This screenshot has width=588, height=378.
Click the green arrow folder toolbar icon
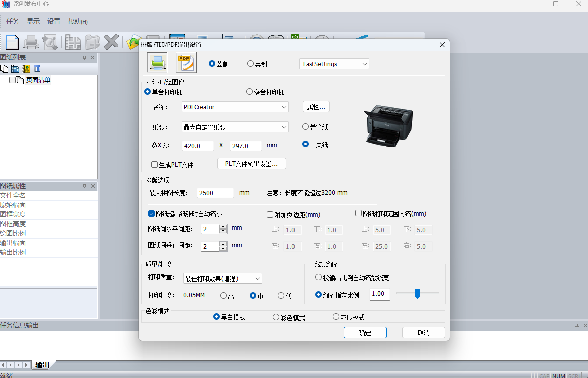coord(133,43)
